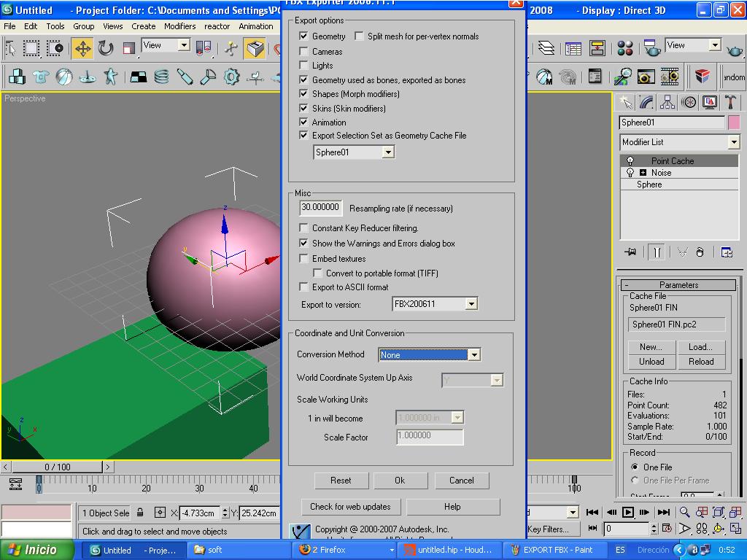Screen dimensions: 747x560
Task: Switch to Firefox in the taskbar
Action: pyautogui.click(x=345, y=550)
